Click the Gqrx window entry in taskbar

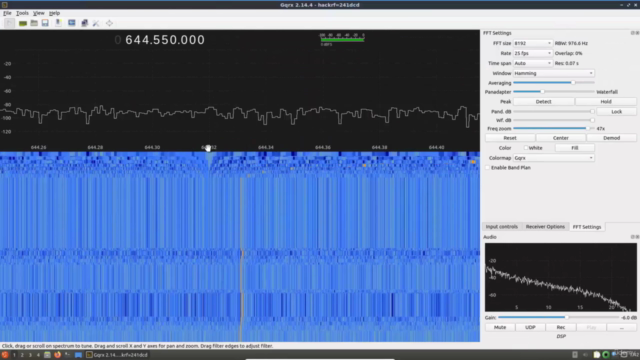pyautogui.click(x=117, y=355)
